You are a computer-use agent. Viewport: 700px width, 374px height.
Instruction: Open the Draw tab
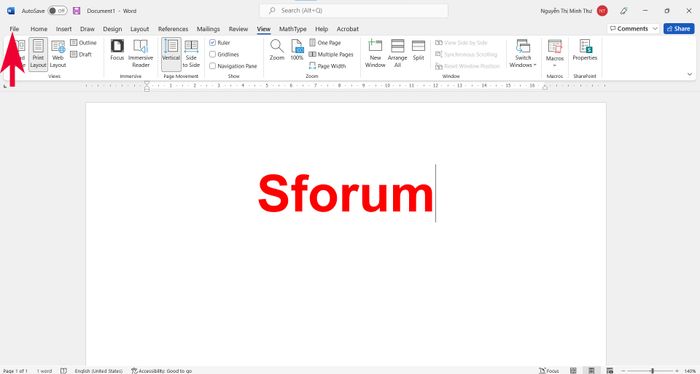(87, 29)
